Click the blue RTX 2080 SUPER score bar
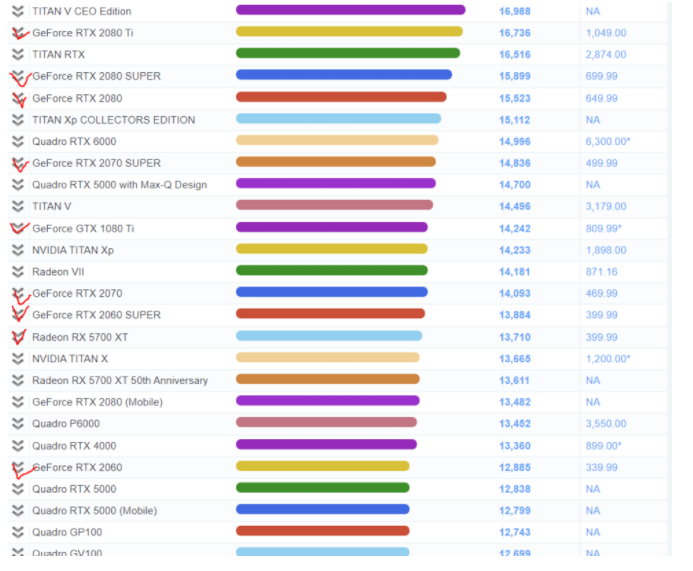The image size is (693, 571). coord(344,75)
